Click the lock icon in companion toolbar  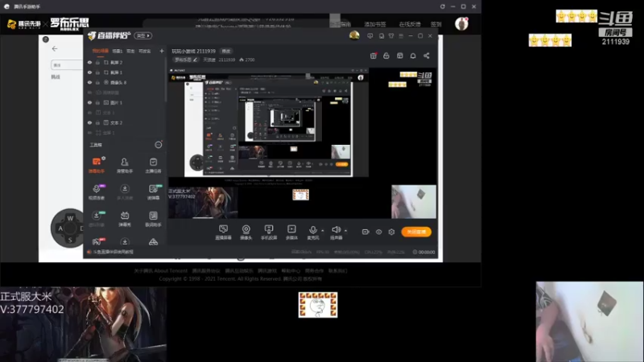[386, 56]
